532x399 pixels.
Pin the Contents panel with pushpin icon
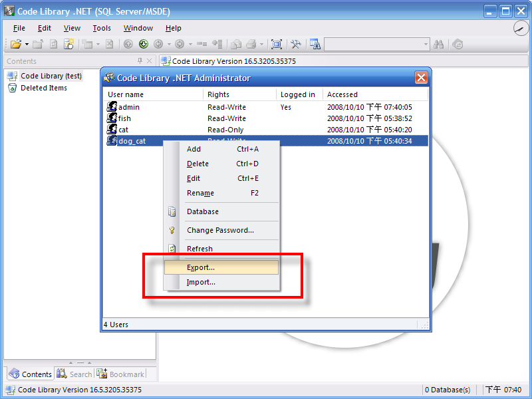tap(140, 61)
